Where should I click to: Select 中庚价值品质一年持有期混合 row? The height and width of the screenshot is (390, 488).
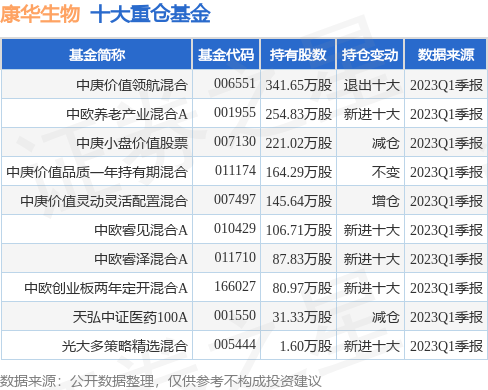coord(244,172)
